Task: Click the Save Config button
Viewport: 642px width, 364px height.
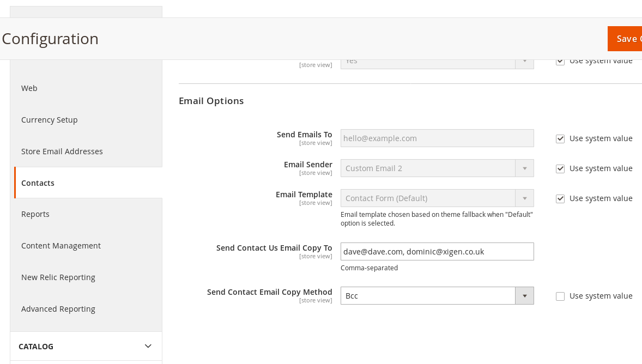Action: point(626,39)
